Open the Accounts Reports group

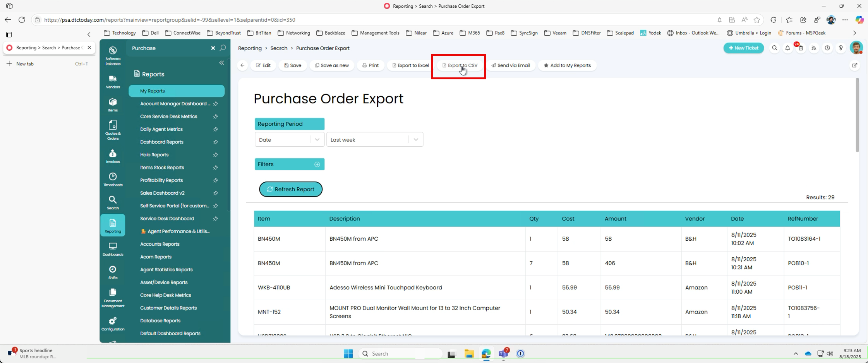[160, 244]
